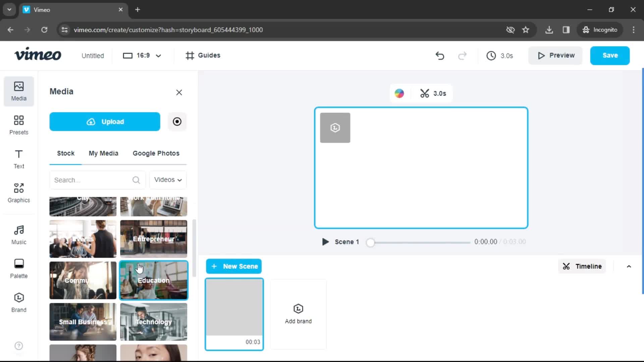Open the Community stock category
The height and width of the screenshot is (362, 644).
[83, 280]
